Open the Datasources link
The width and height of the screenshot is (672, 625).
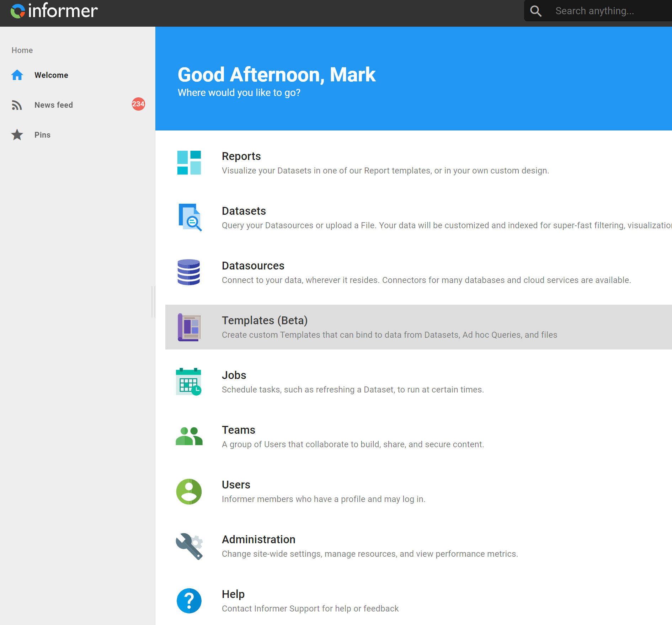coord(253,266)
